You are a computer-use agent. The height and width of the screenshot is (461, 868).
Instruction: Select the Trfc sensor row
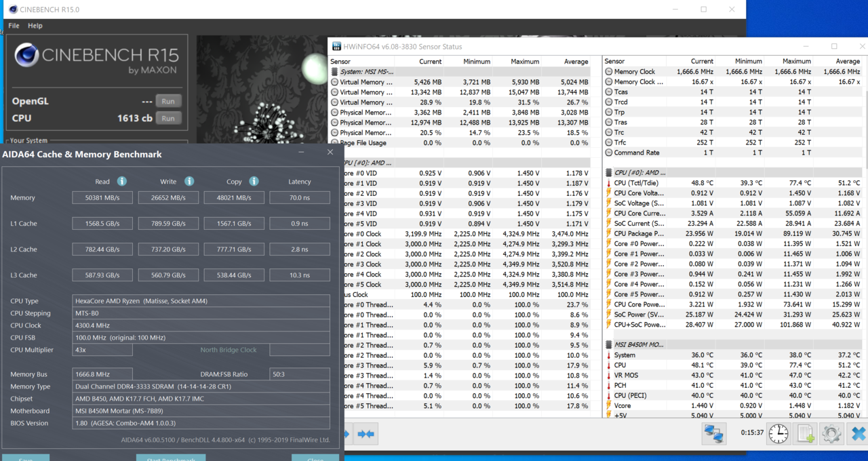[x=732, y=142]
